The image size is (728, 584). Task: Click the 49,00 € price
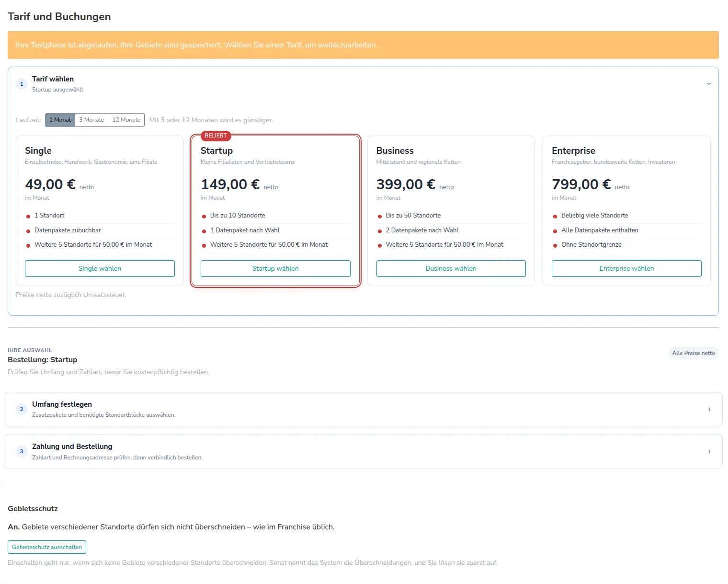pos(50,184)
